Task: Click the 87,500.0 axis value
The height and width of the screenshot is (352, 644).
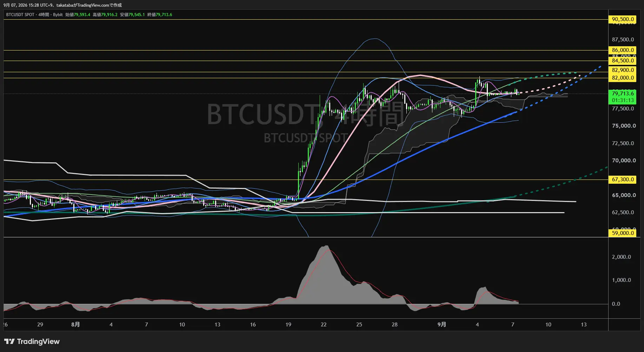Action: click(x=623, y=40)
